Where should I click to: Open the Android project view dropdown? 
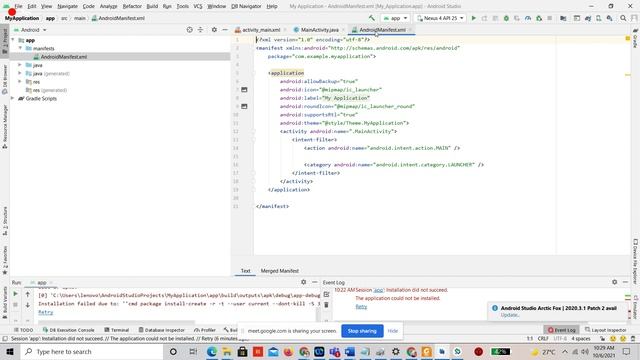coord(31,30)
